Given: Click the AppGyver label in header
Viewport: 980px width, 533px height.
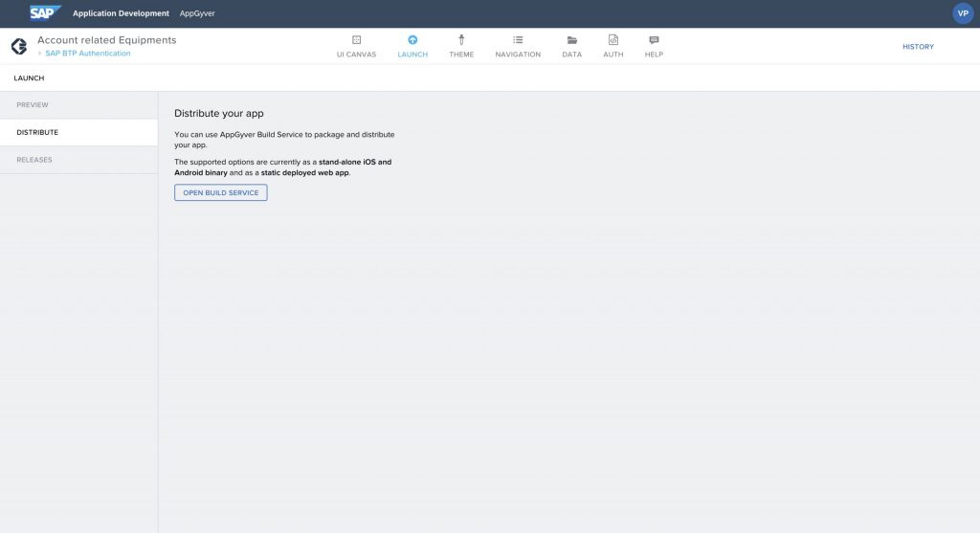Looking at the screenshot, I should 197,13.
